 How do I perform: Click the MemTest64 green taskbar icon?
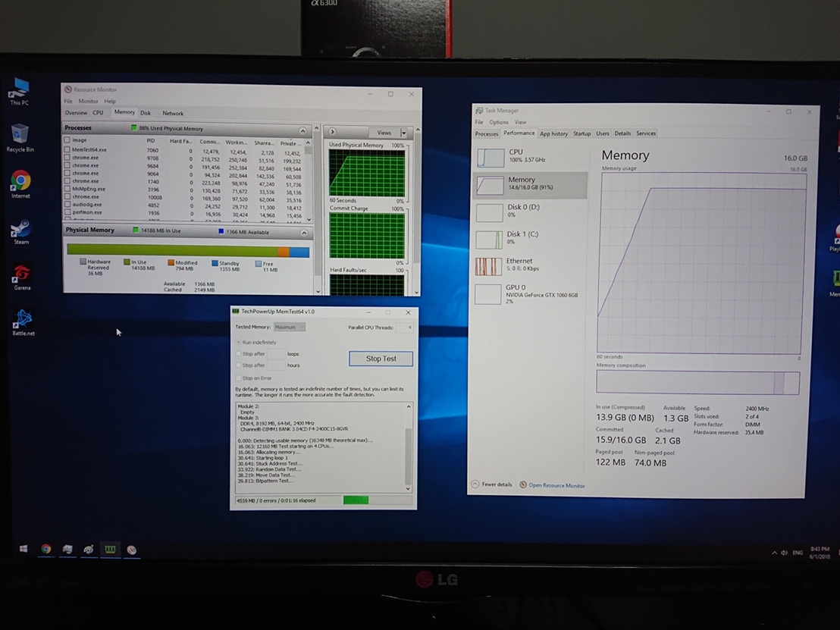click(110, 549)
